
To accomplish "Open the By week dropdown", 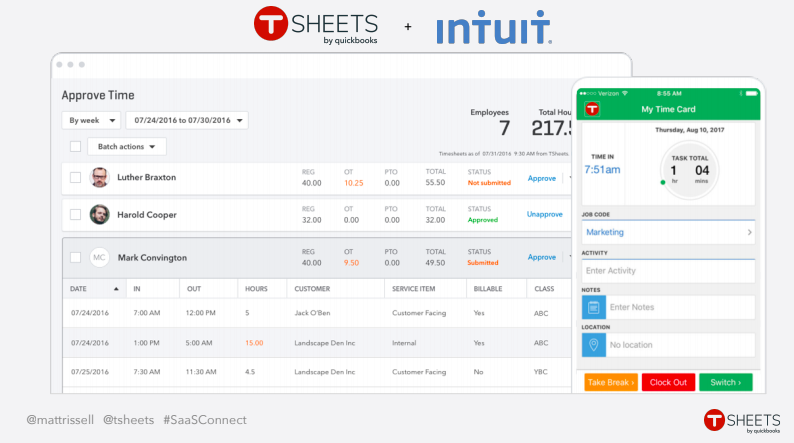I will (91, 120).
